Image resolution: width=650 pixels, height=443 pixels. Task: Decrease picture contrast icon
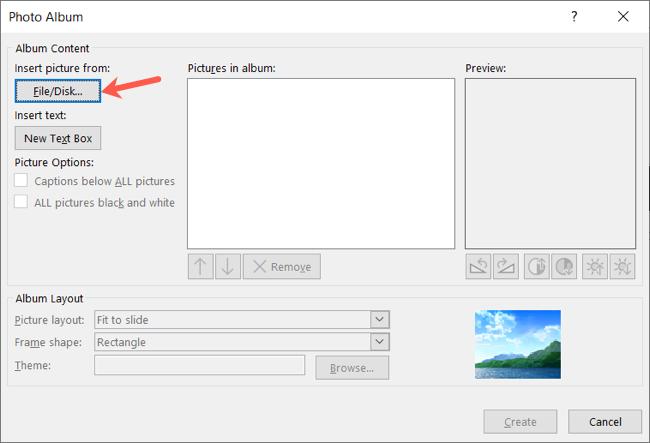564,266
